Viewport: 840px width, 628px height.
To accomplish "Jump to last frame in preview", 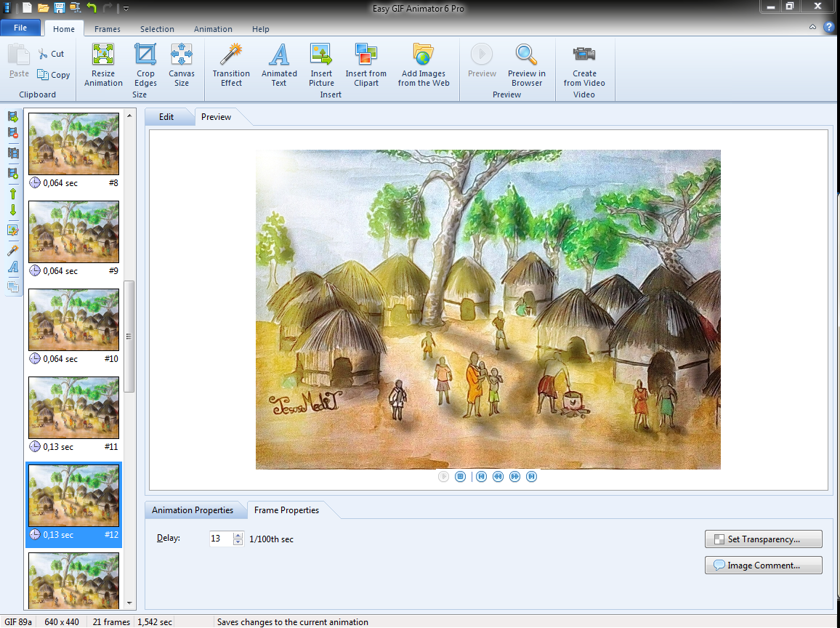I will [x=531, y=476].
